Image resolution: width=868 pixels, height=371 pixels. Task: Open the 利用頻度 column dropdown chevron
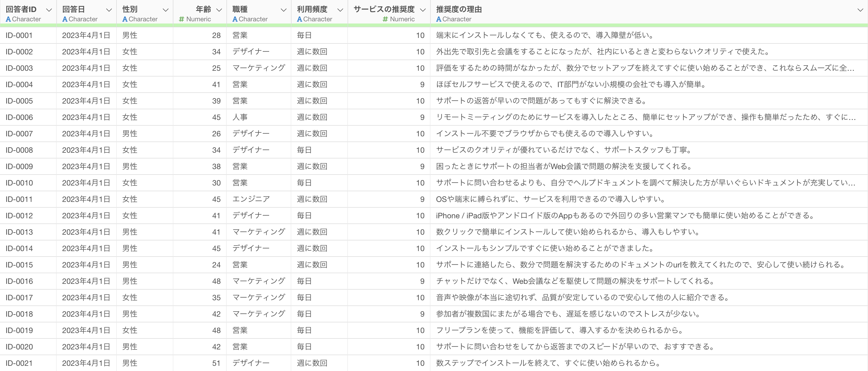tap(340, 10)
